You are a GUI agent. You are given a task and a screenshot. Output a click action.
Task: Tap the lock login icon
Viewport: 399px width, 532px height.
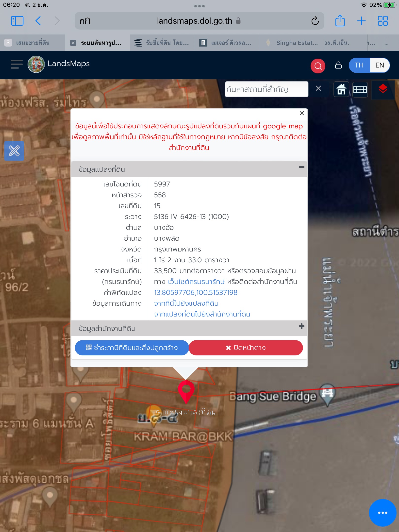[338, 65]
